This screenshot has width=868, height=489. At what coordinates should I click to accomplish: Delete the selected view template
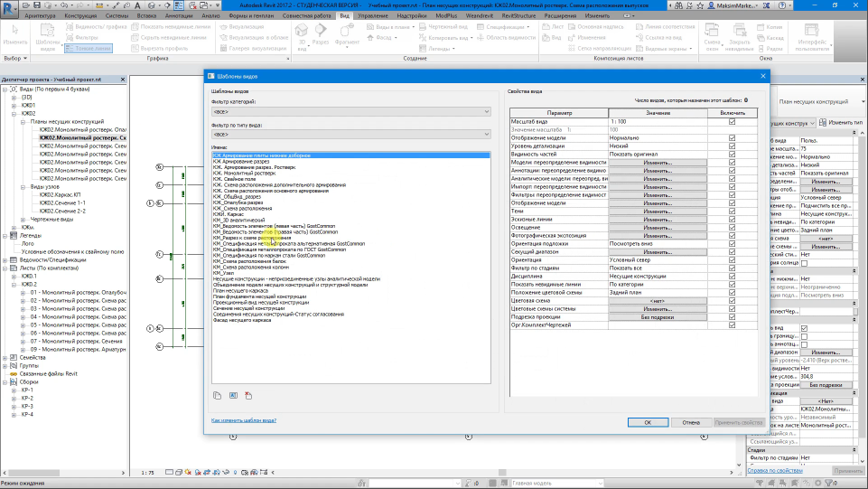click(248, 395)
